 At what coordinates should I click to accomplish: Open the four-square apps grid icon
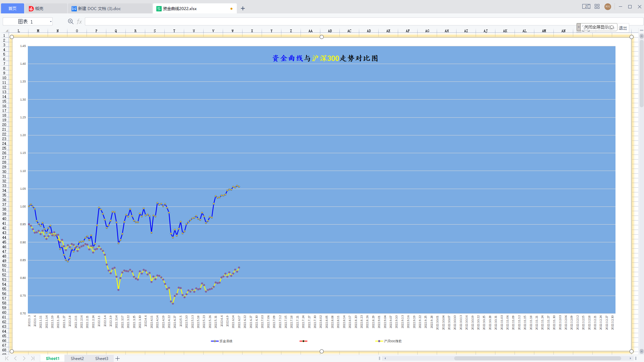pyautogui.click(x=597, y=6)
